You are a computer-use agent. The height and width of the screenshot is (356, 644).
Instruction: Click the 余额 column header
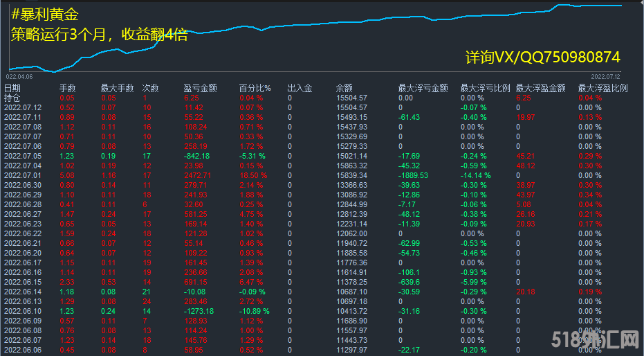pos(344,88)
